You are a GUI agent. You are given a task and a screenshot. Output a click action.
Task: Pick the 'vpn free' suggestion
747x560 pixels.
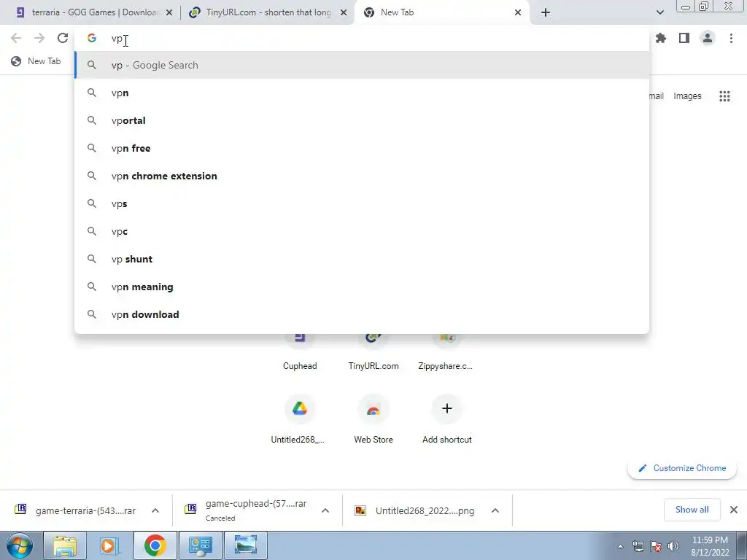(362, 148)
